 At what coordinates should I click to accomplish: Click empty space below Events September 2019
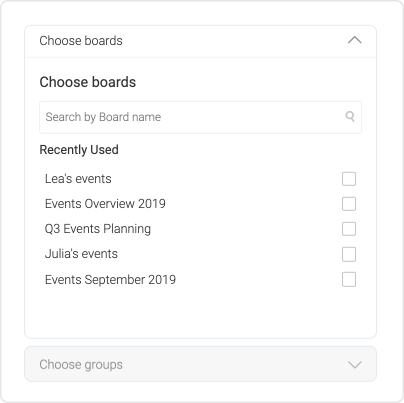pyautogui.click(x=200, y=313)
